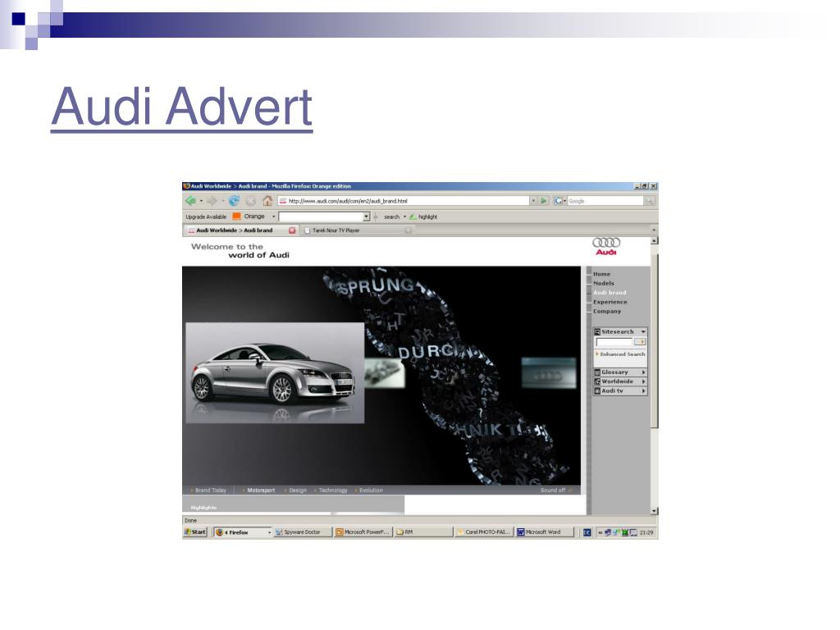Click the Google search engine icon
This screenshot has width=840, height=630.
pos(558,201)
